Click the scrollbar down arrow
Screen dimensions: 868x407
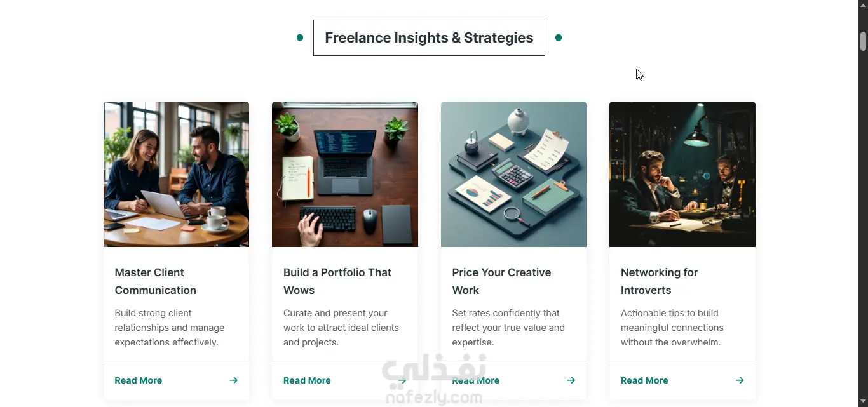tap(863, 401)
